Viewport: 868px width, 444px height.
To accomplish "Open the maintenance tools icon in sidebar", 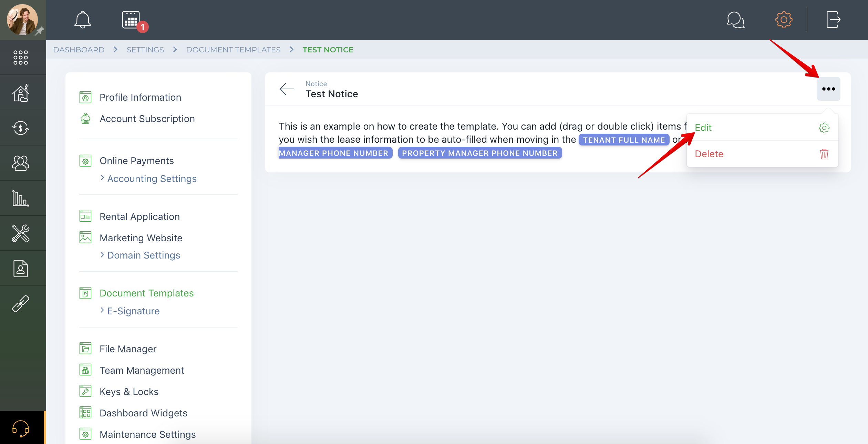I will pyautogui.click(x=21, y=233).
